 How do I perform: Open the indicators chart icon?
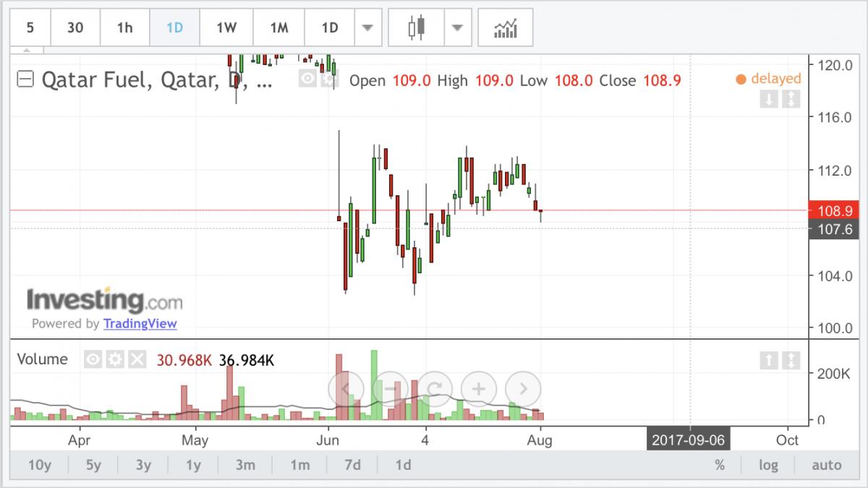506,28
